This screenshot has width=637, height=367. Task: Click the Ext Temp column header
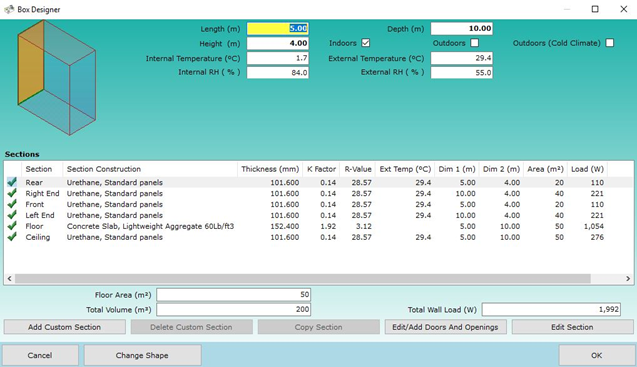[x=405, y=169]
